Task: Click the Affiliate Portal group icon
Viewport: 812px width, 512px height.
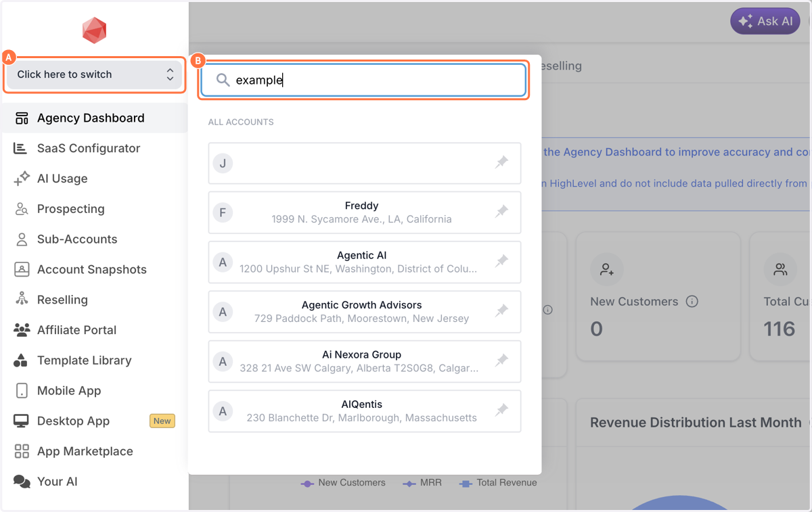Action: coord(22,330)
